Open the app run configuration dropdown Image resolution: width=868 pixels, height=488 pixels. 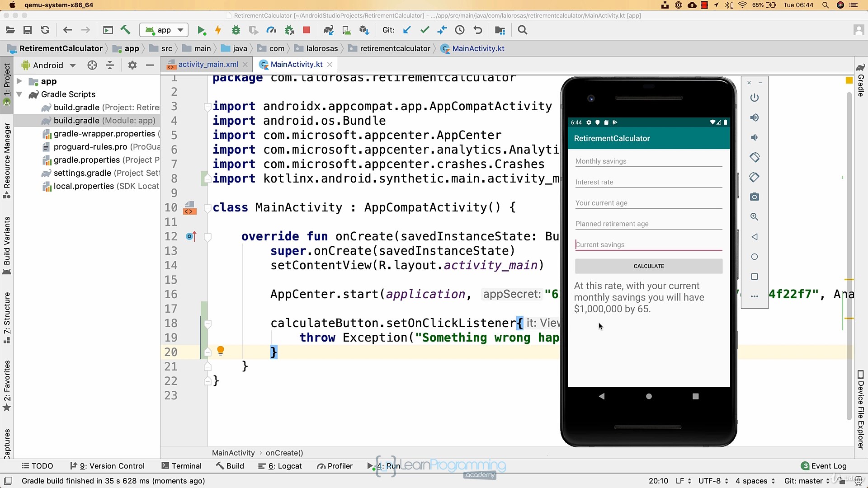[164, 30]
